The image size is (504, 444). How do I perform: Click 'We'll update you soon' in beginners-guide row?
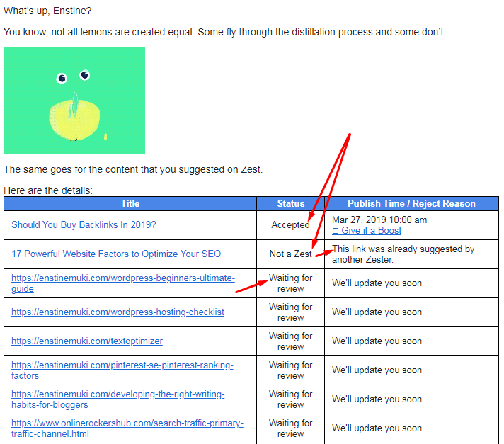coord(377,283)
